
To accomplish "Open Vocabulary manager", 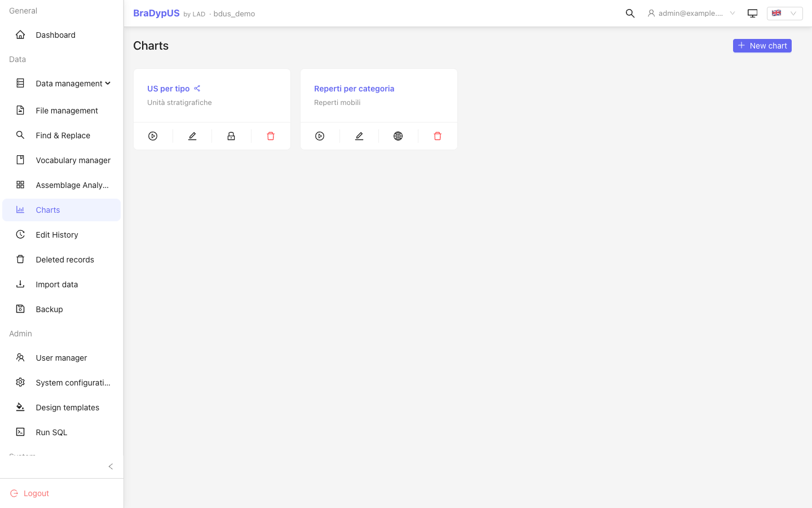I will [x=61, y=160].
